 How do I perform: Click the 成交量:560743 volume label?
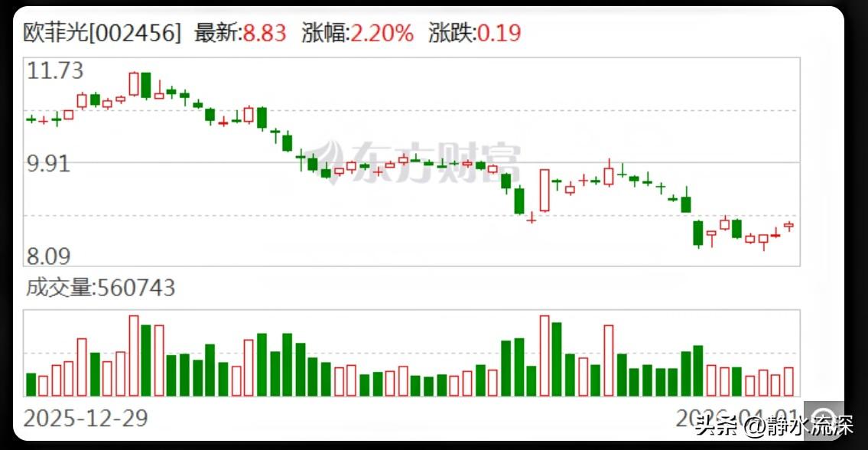(99, 288)
